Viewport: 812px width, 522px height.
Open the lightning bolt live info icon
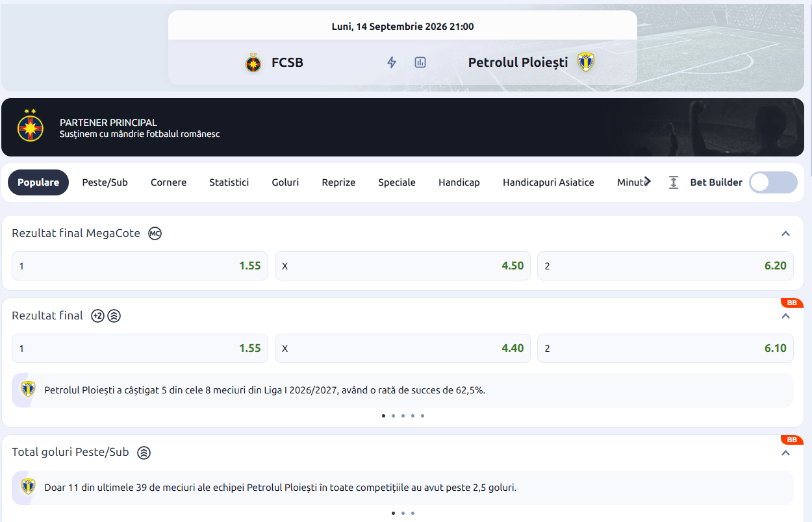tap(392, 62)
